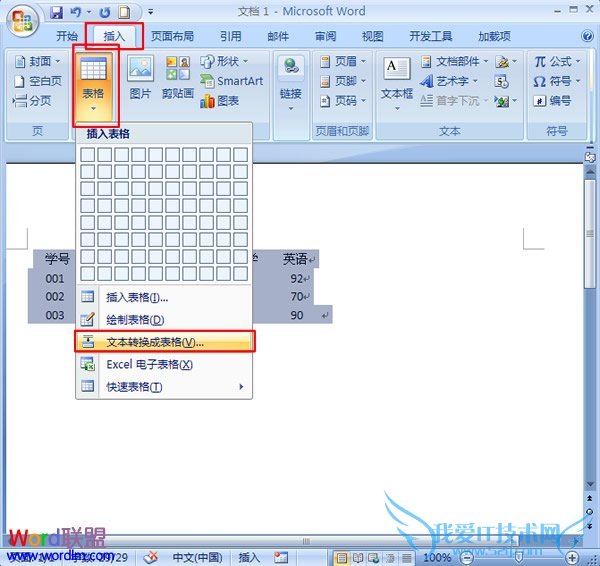The width and height of the screenshot is (600, 566).
Task: Select the 插入 ribbon tab
Action: pos(114,36)
